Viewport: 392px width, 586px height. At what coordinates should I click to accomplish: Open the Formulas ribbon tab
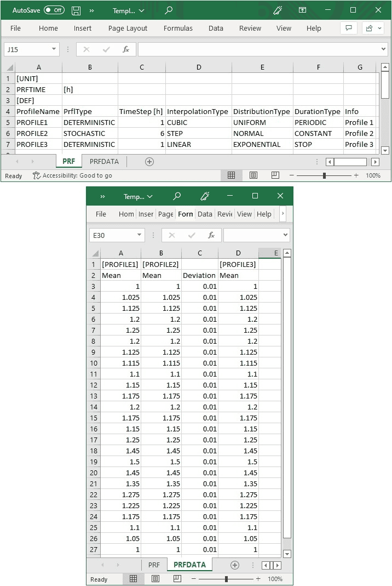point(178,29)
